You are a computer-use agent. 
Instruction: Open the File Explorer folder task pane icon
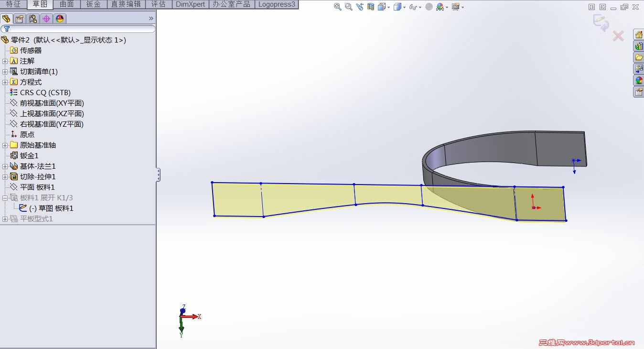(639, 57)
